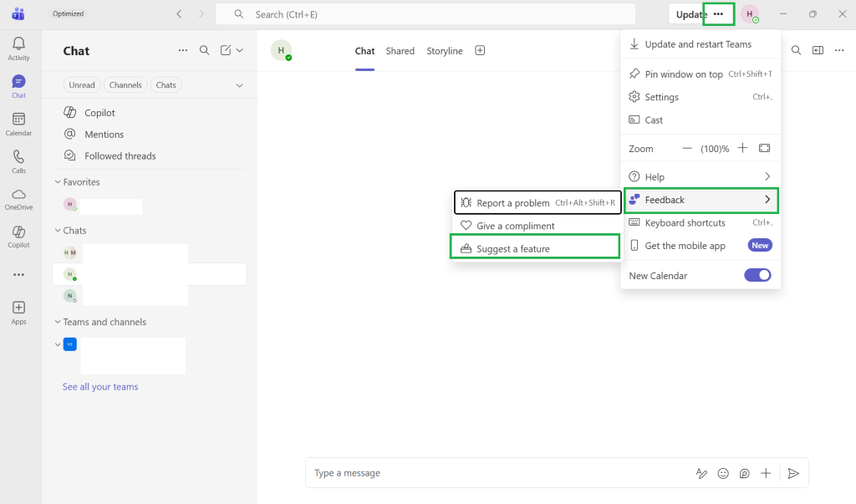Select the Chat tab in conversation
The image size is (856, 504).
(x=364, y=51)
